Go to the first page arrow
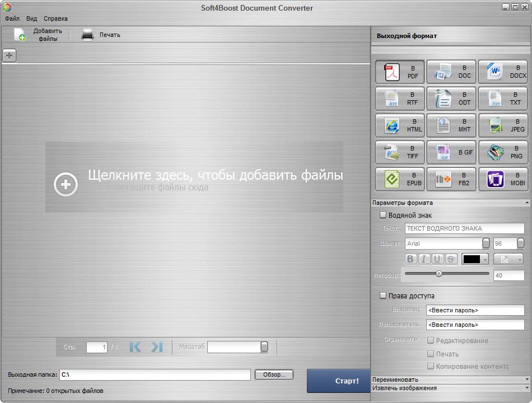532x403 pixels. click(135, 346)
